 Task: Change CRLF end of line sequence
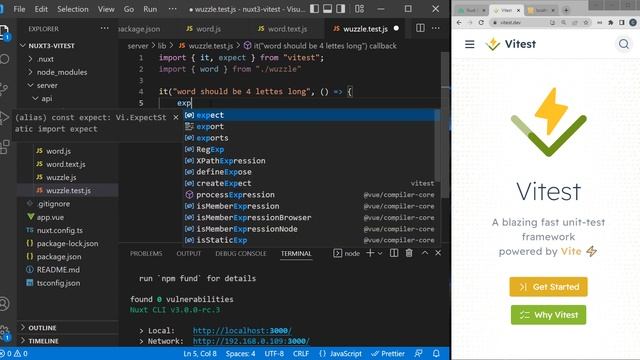coord(301,353)
